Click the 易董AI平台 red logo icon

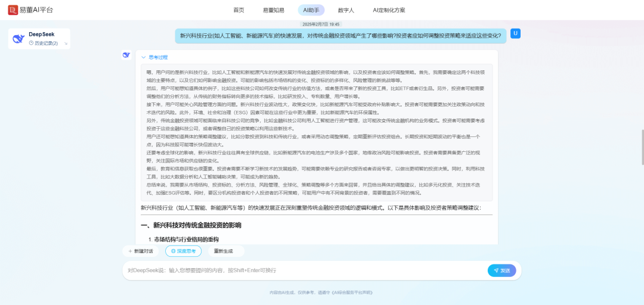tap(13, 10)
